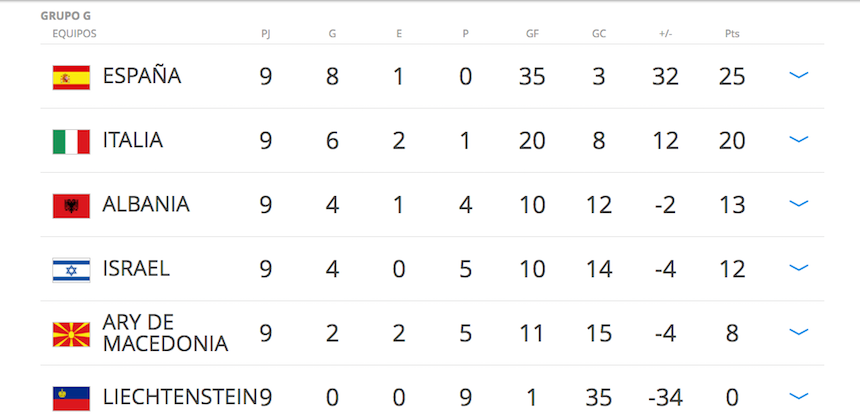Click the Macedonia flag icon

tap(71, 333)
